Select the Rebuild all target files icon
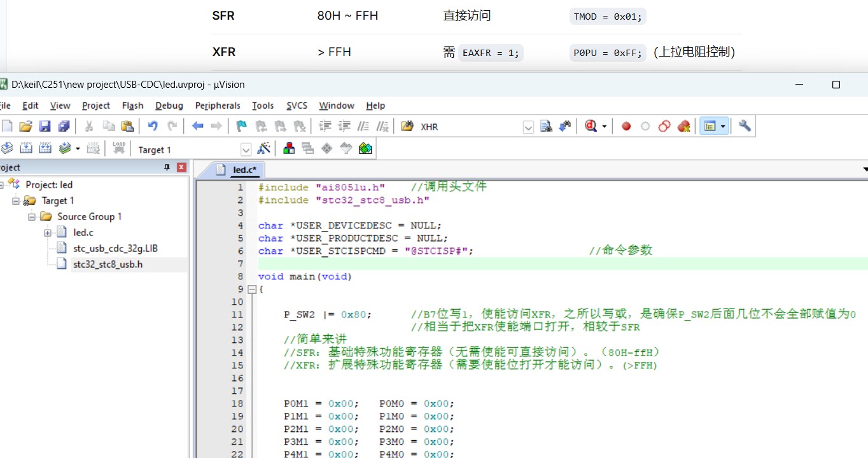 [45, 148]
